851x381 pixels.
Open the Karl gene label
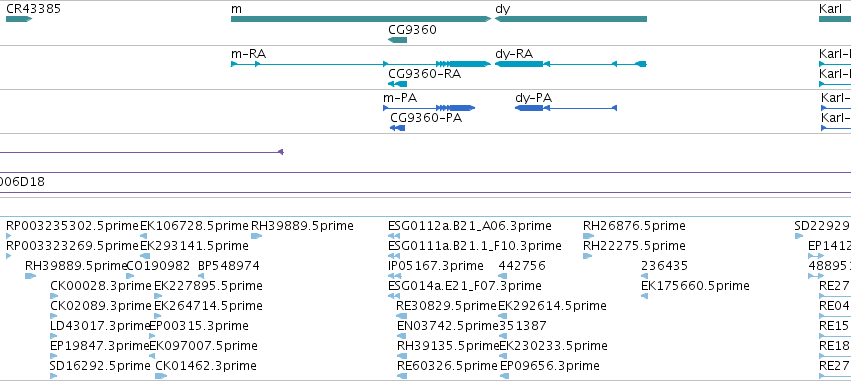pos(830,9)
